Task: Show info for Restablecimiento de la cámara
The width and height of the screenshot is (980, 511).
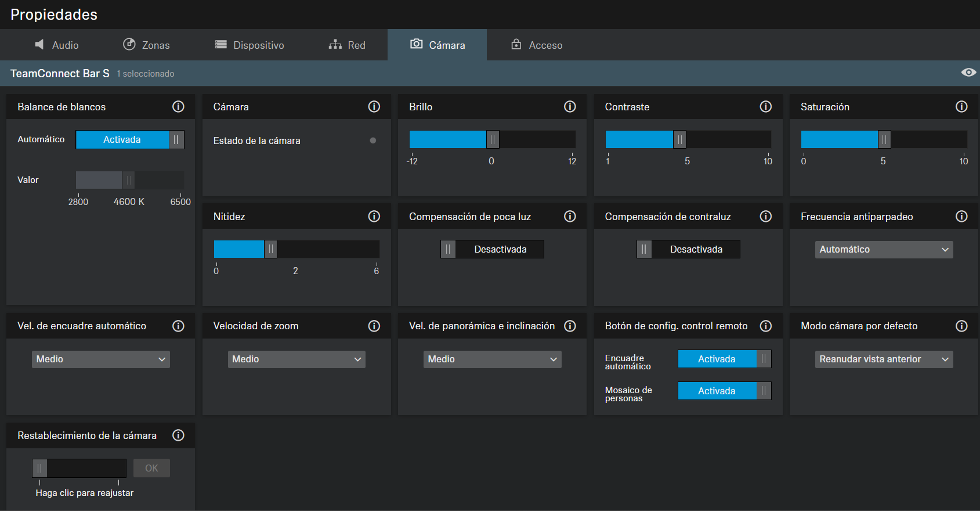Action: coord(178,436)
